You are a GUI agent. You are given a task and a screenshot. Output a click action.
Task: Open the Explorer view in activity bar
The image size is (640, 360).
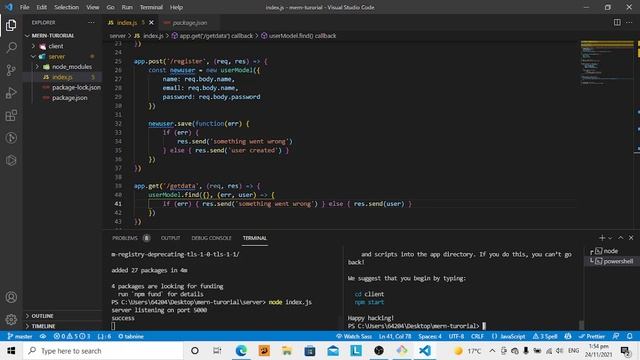click(x=11, y=25)
